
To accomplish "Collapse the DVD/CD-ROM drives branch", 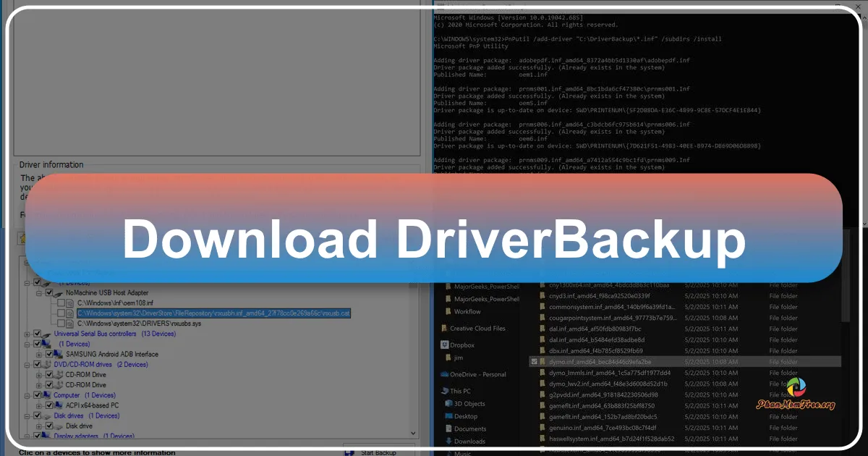I will [26, 364].
